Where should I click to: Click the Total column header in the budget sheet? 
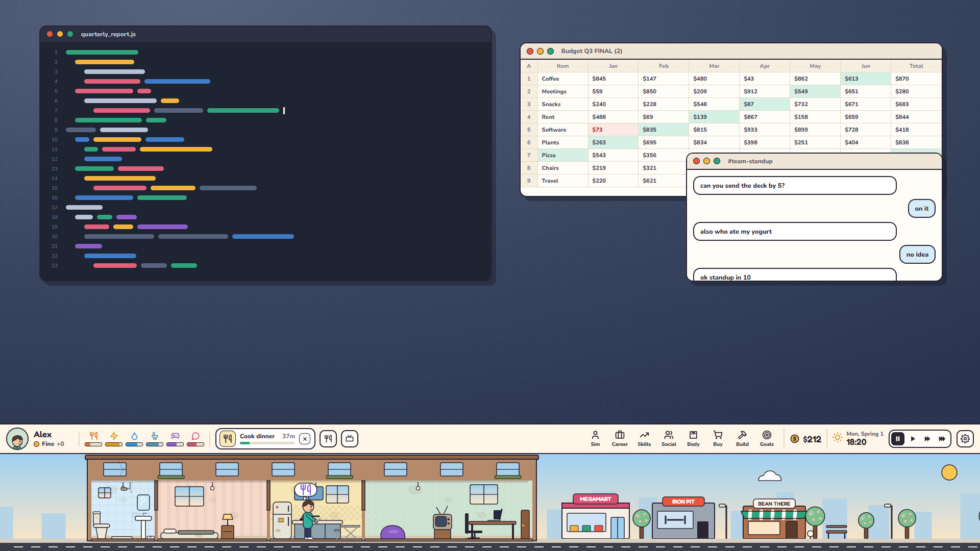[x=916, y=66]
